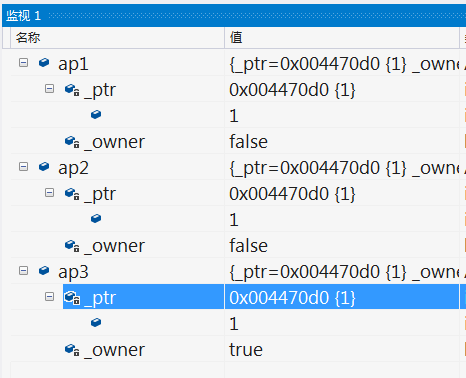Click the true value of ap3's _owner
Screen dimensions: 466x378
(x=246, y=350)
